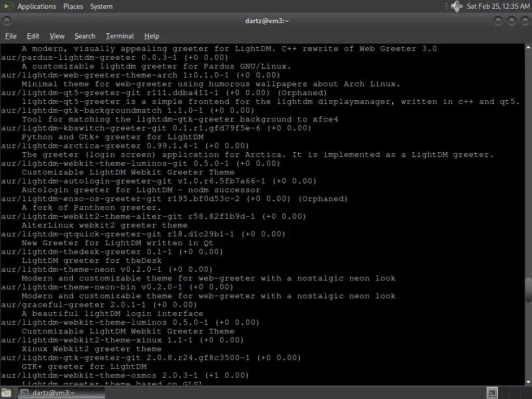This screenshot has height=399, width=532.
Task: Click the text aur/lightdm-webkit-theme-luminos 0.5.0-1
Action: (x=104, y=322)
